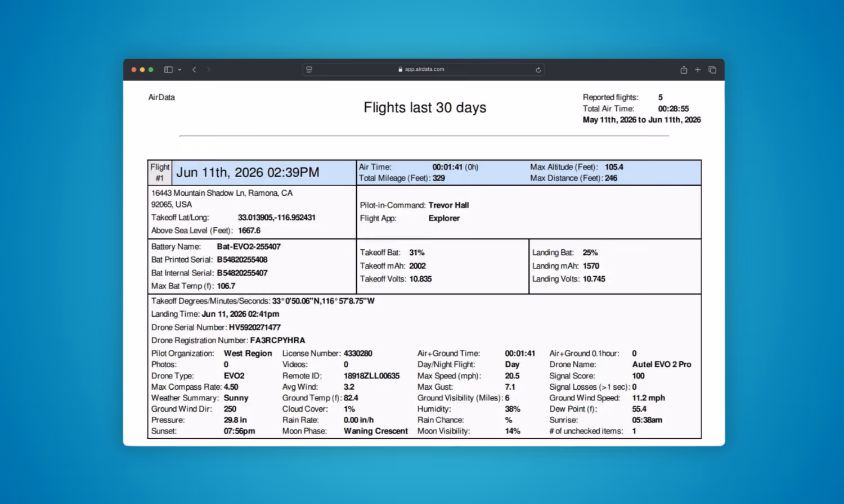Click the app.airdata.com address field

coord(423,70)
